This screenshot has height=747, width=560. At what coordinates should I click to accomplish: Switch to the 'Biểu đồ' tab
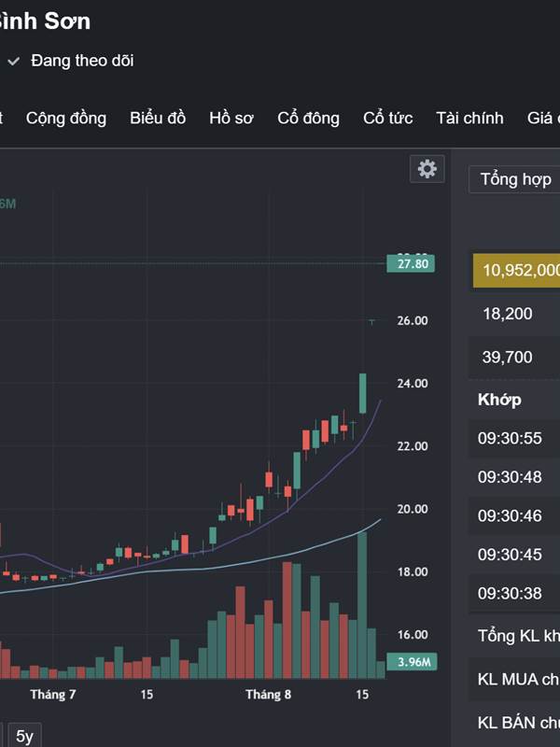(x=158, y=119)
